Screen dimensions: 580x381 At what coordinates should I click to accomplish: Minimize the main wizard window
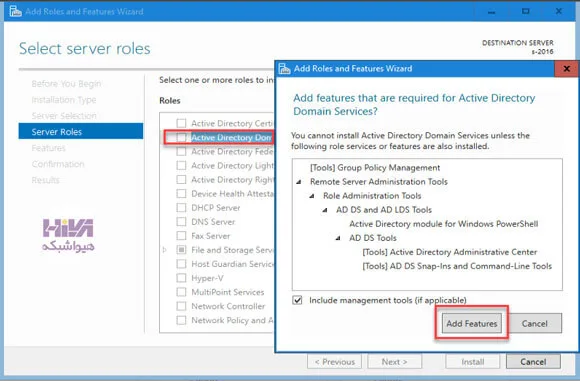click(x=491, y=12)
